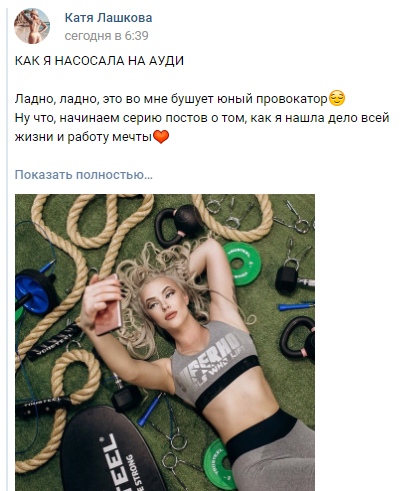Click the text line жизни и работу мечты
Screen dimensions: 404x491
(83, 137)
